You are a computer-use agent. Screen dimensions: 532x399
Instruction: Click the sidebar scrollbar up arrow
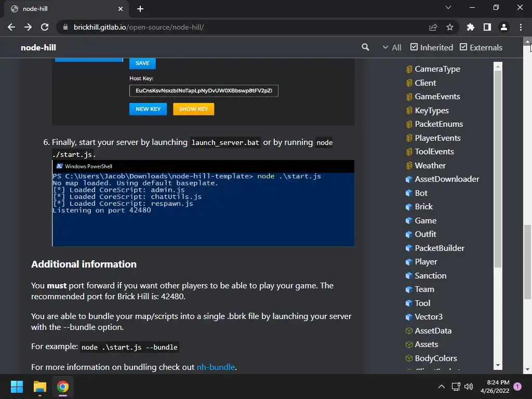(498, 66)
